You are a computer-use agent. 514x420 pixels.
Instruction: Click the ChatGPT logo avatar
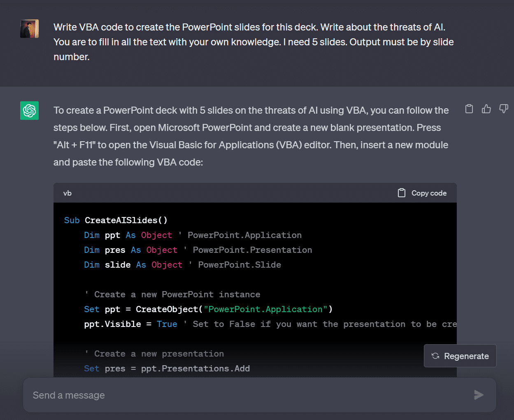tap(30, 111)
